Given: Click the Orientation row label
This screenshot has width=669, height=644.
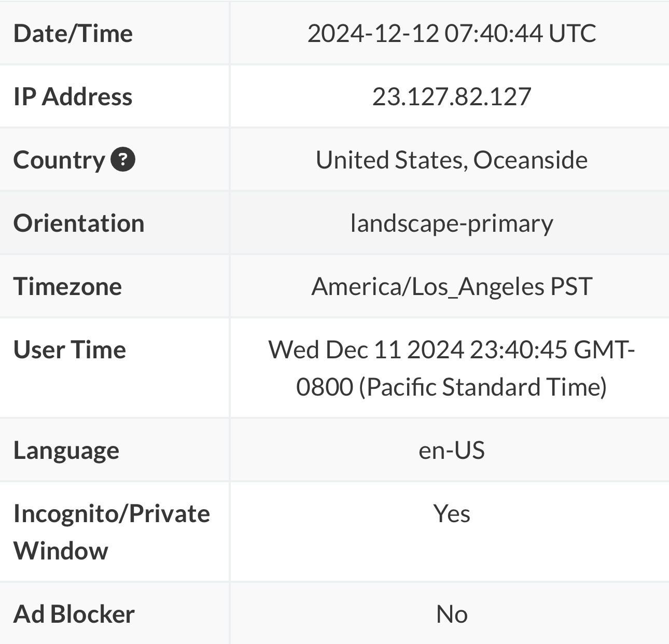Looking at the screenshot, I should click(79, 223).
